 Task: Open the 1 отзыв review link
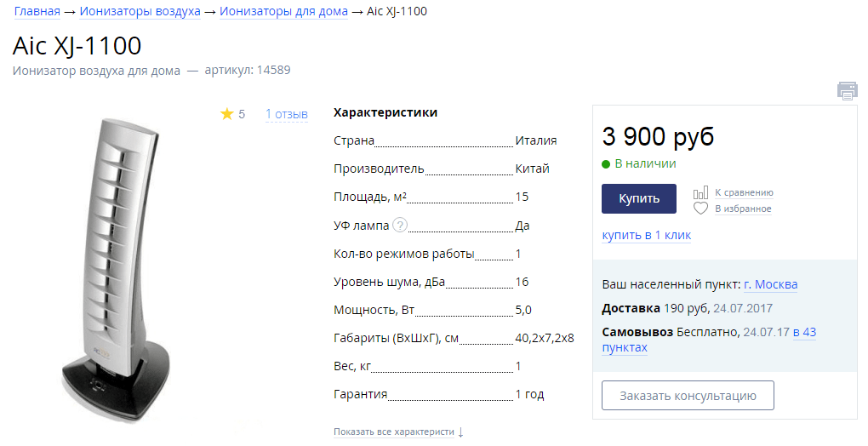(287, 115)
